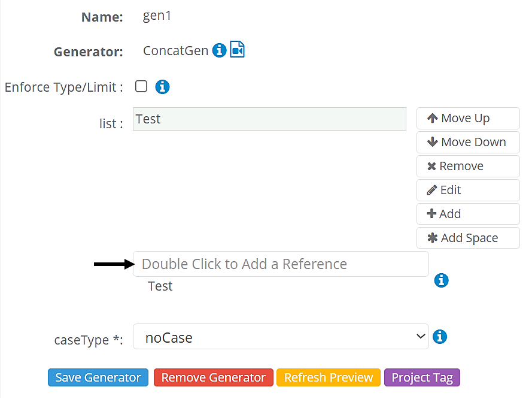
Task: Click the caseType info icon
Action: pos(440,337)
